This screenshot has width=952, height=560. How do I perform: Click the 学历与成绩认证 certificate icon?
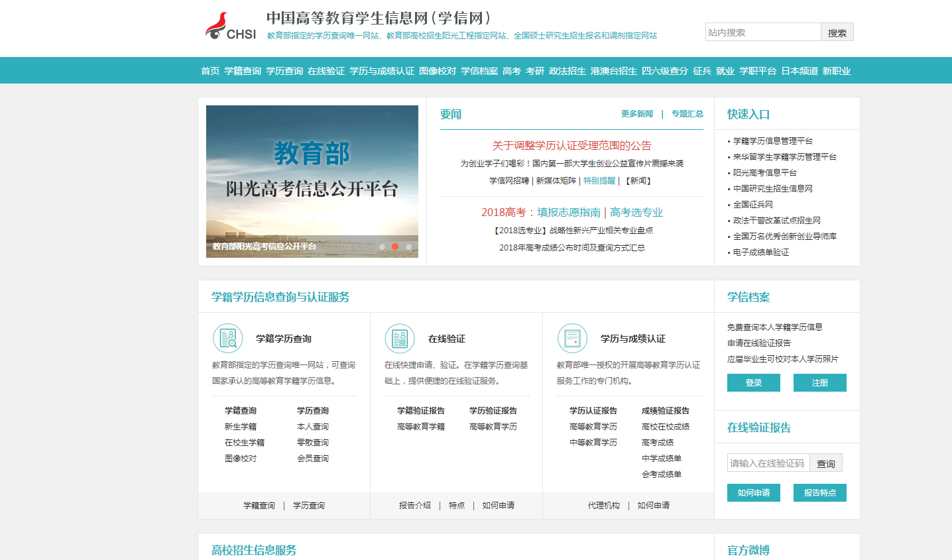pyautogui.click(x=572, y=339)
